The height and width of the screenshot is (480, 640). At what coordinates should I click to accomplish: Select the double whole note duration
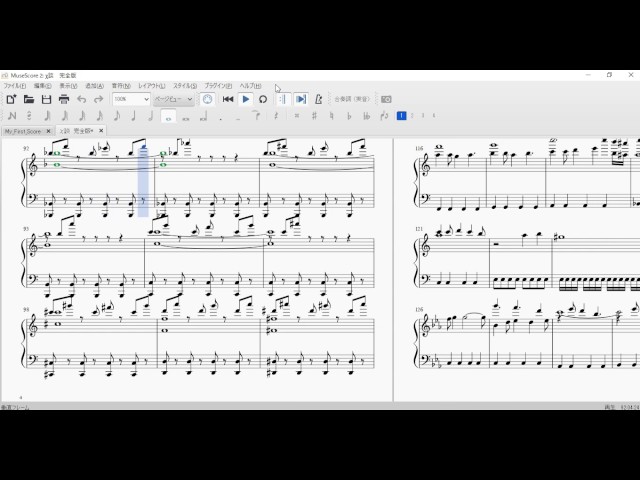click(186, 118)
